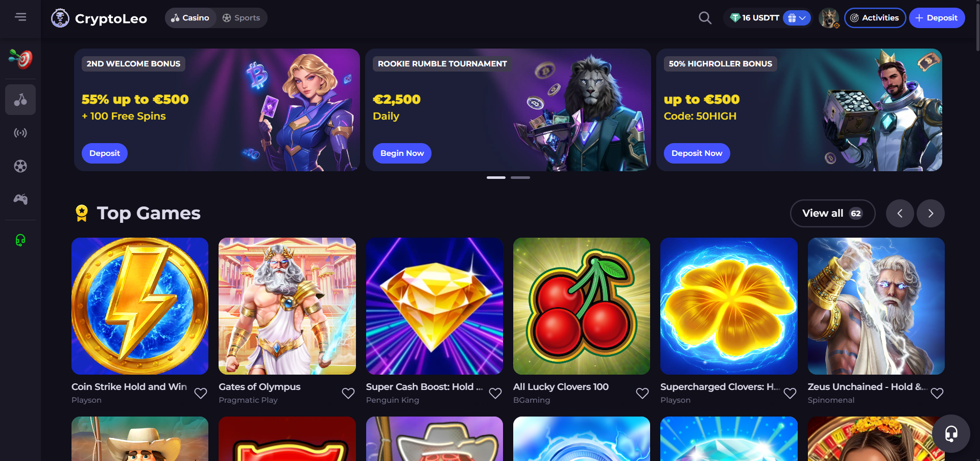The width and height of the screenshot is (980, 461).
Task: Open the live broadcast sidebar icon
Action: (x=20, y=133)
